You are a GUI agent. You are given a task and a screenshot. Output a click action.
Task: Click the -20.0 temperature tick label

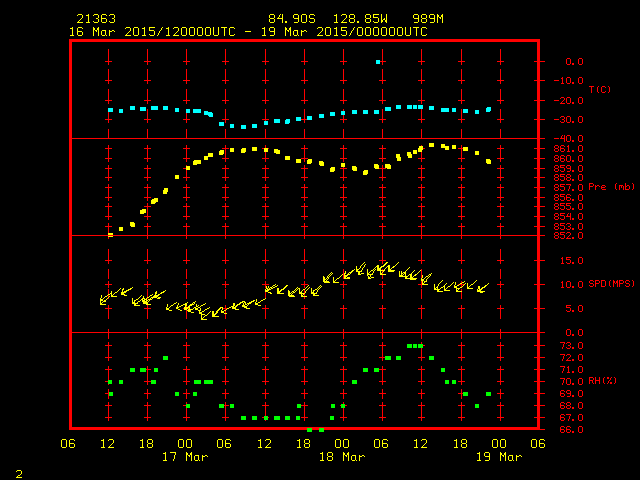click(569, 100)
